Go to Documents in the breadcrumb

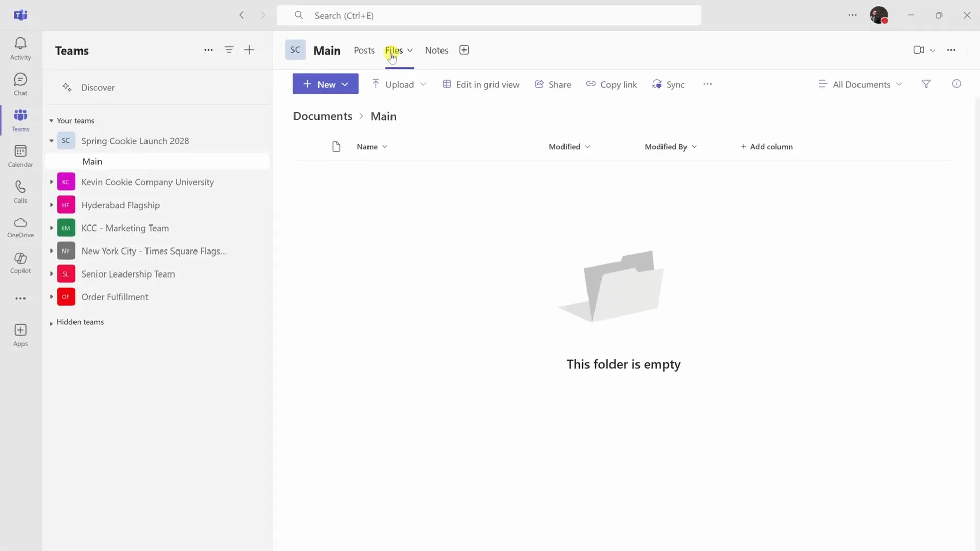pyautogui.click(x=323, y=116)
